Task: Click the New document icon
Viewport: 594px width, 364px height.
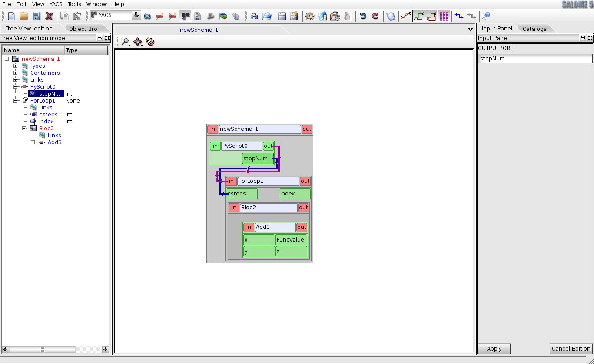Action: tap(11, 16)
